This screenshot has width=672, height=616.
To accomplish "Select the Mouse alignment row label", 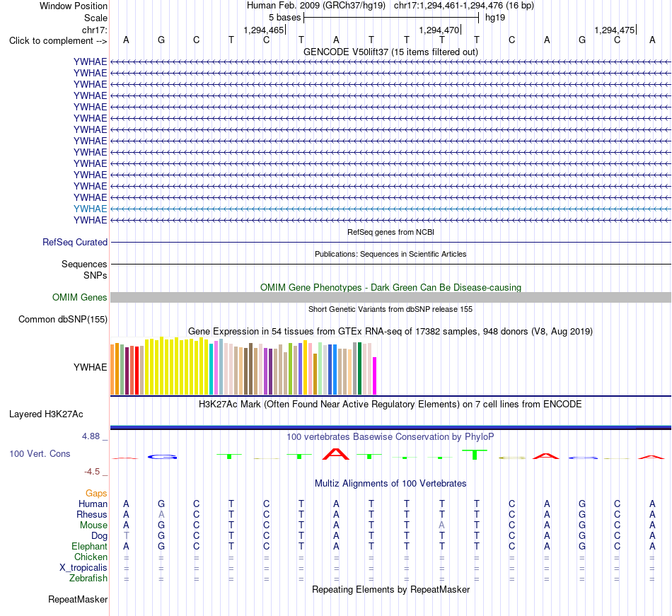I will [93, 525].
